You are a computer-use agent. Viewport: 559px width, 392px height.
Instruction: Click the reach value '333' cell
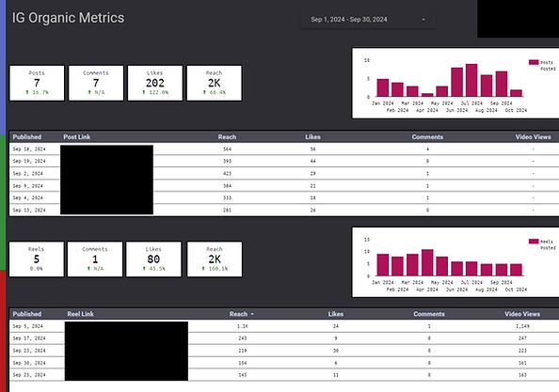(227, 198)
